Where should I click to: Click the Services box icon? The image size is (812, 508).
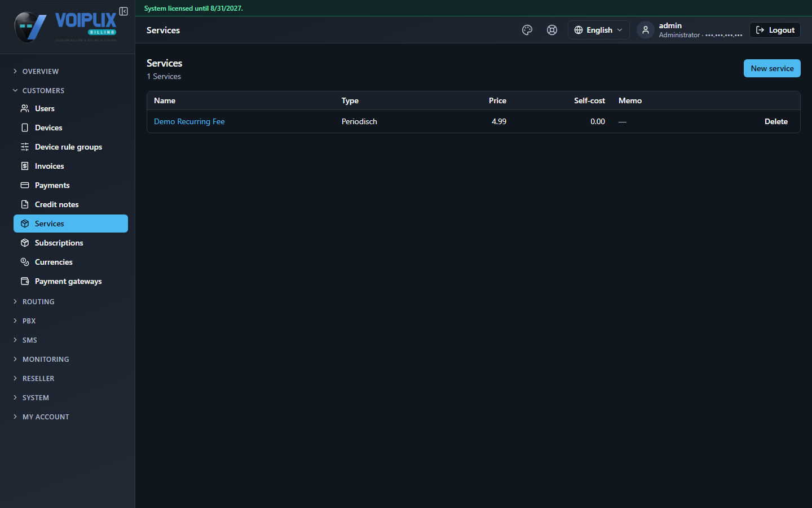(25, 224)
